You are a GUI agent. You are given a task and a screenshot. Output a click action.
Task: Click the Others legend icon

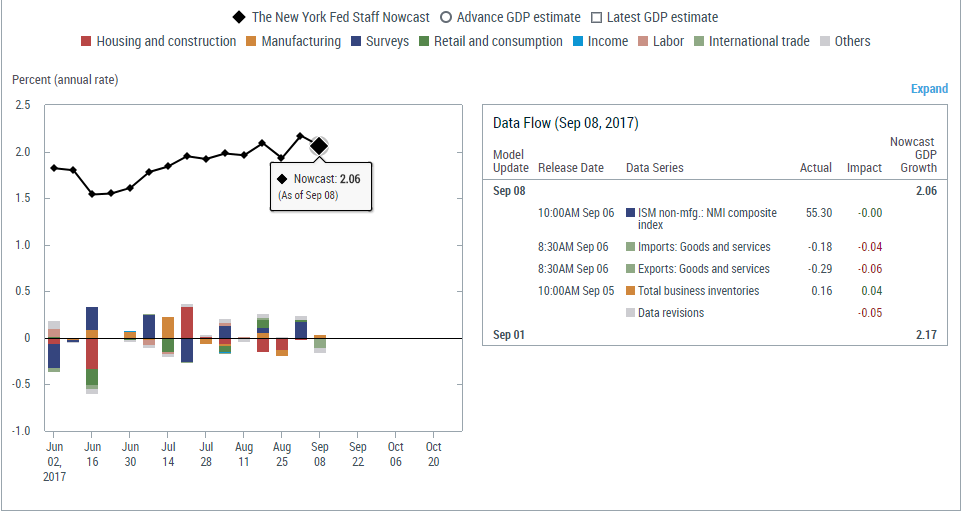coord(825,42)
